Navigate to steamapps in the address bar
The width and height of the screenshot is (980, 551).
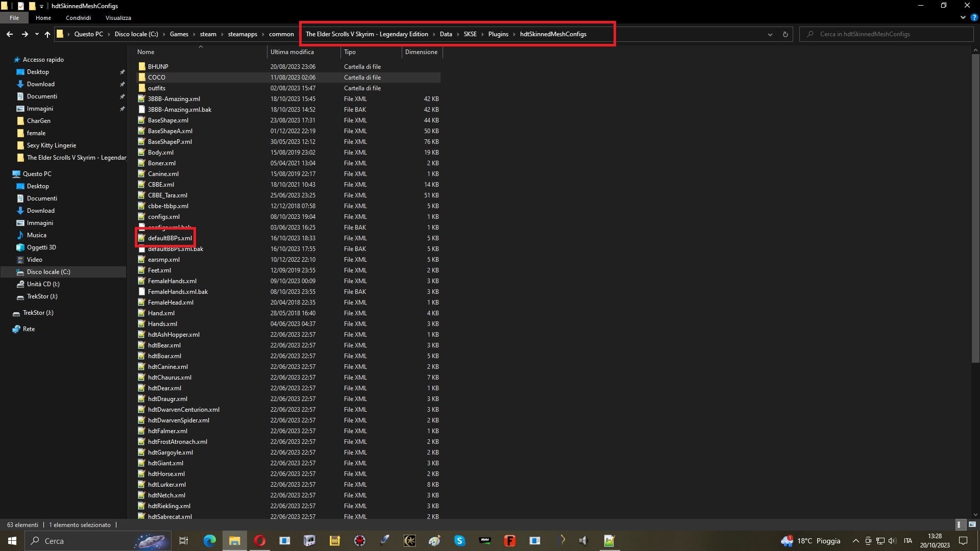[242, 34]
